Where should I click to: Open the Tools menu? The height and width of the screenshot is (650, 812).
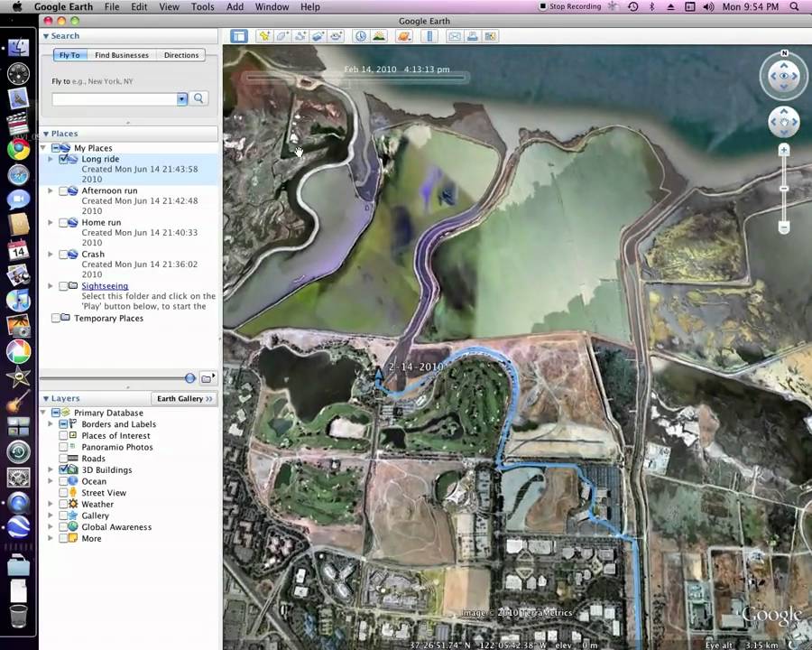202,6
